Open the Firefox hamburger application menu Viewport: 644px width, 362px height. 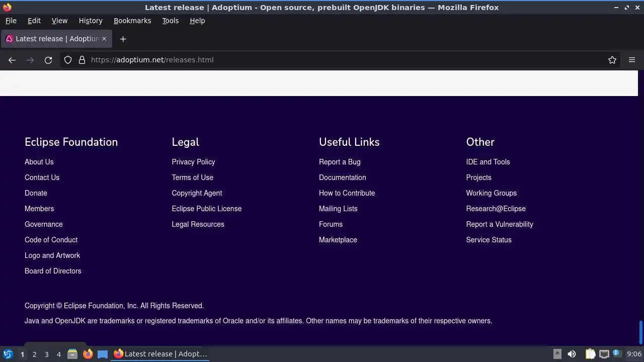tap(632, 60)
